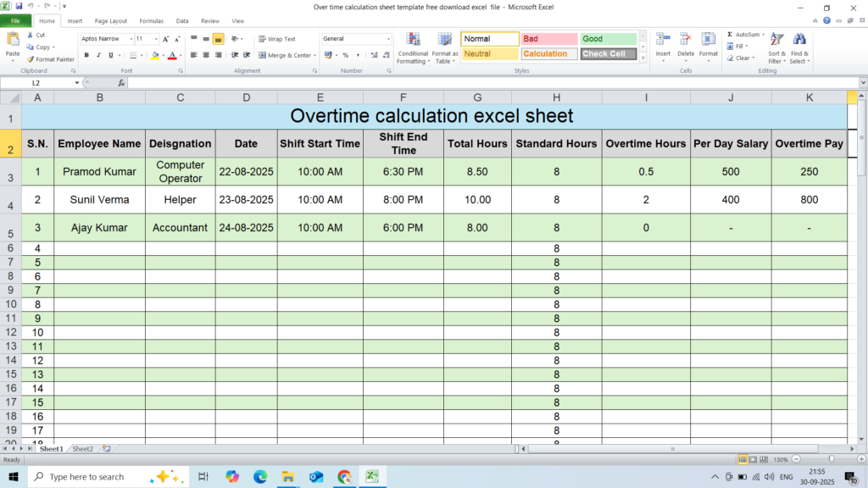This screenshot has width=868, height=488.
Task: Click the zoom slider in status bar
Action: [x=830, y=459]
